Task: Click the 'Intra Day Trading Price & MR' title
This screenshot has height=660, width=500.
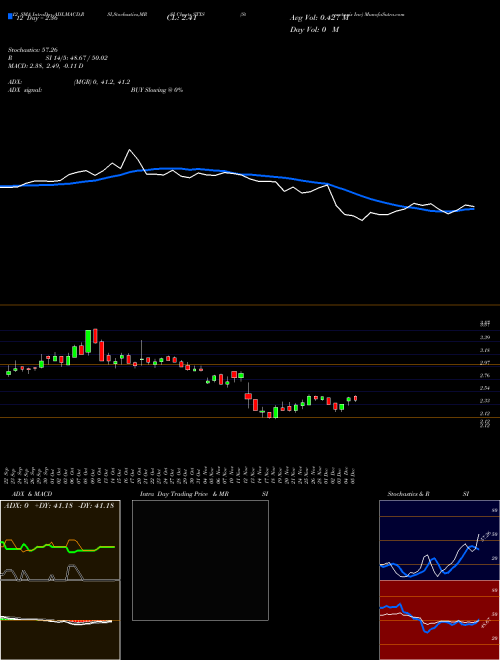Action: pos(184,494)
